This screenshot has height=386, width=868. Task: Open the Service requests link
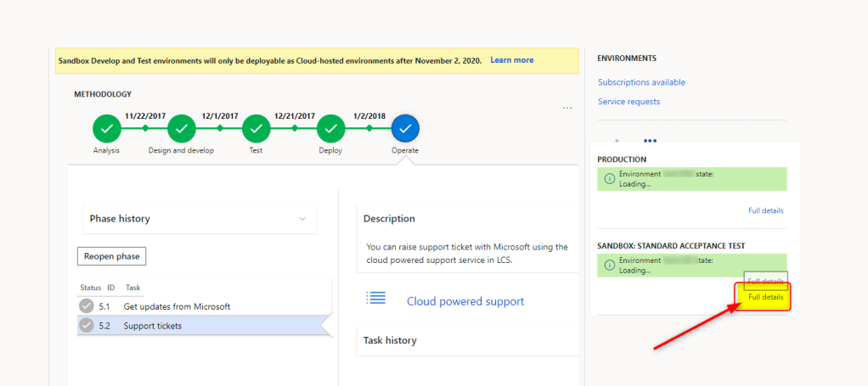click(x=628, y=102)
